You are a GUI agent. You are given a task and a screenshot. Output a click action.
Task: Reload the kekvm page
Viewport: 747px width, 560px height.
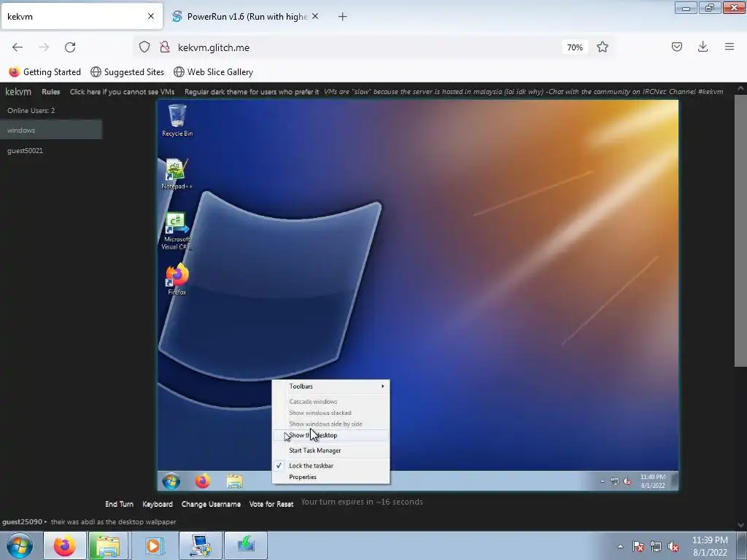click(70, 47)
